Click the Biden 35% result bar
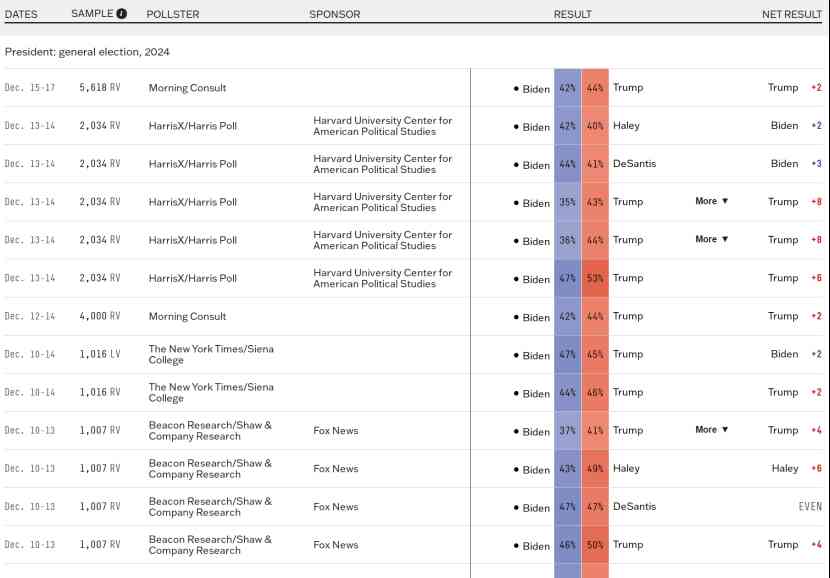 [x=567, y=202]
